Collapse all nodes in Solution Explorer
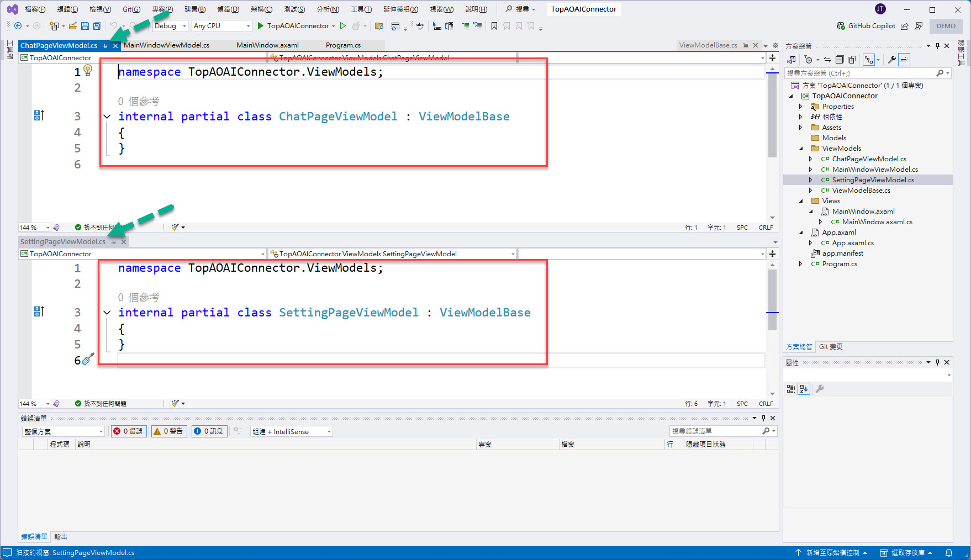The height and width of the screenshot is (560, 971). click(x=840, y=60)
